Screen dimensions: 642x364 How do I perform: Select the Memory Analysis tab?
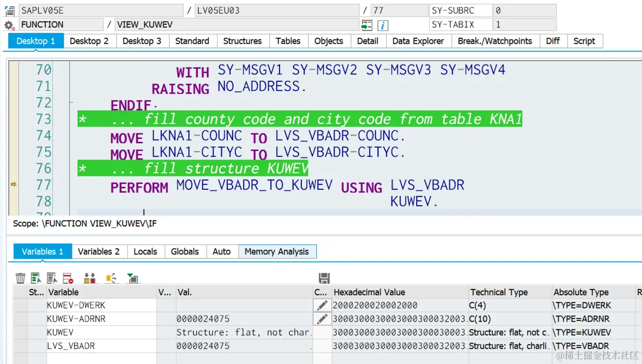[x=277, y=251]
